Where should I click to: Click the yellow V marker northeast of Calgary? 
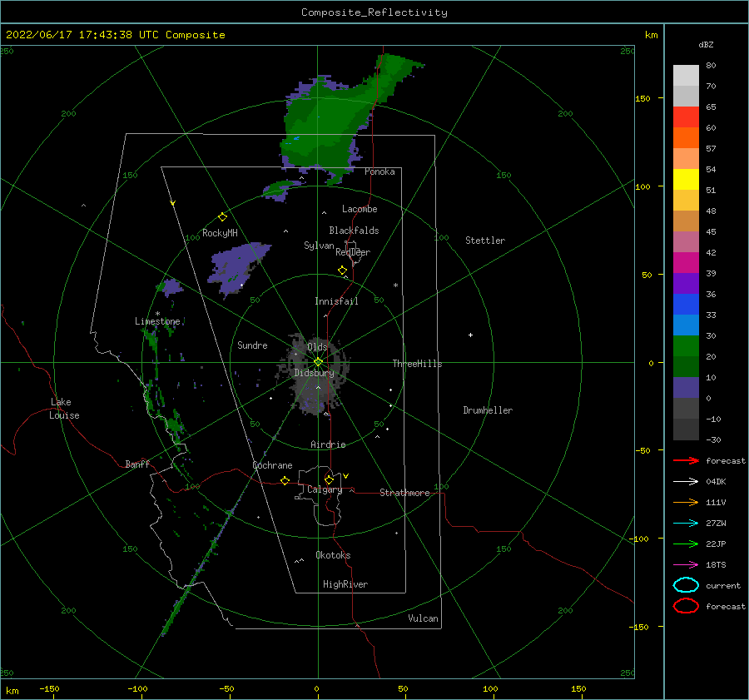click(x=345, y=476)
